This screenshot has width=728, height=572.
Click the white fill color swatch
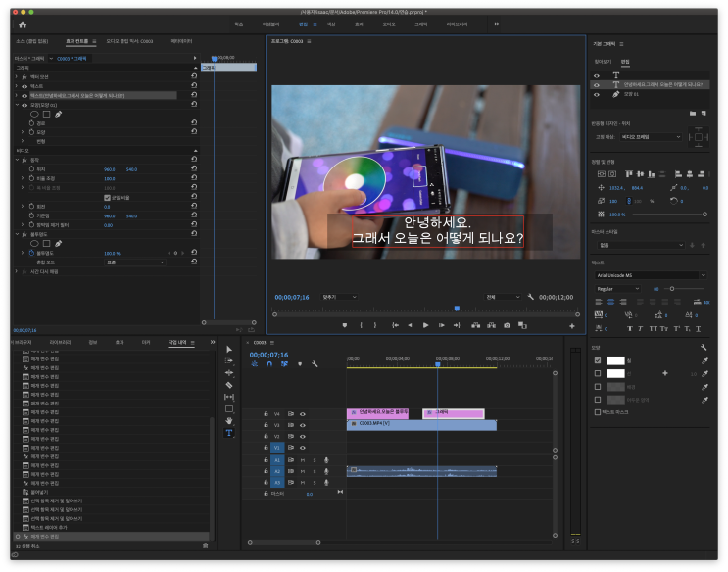[615, 360]
